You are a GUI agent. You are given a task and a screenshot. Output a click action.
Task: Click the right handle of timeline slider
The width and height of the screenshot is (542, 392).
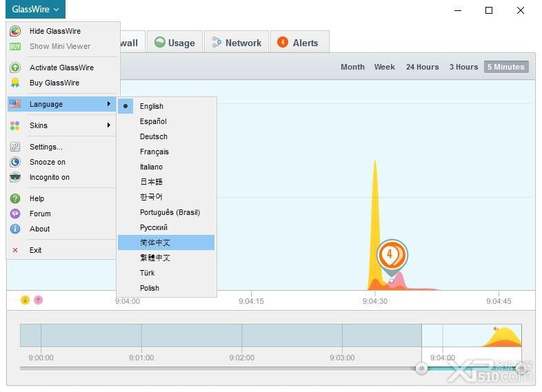[x=521, y=369]
